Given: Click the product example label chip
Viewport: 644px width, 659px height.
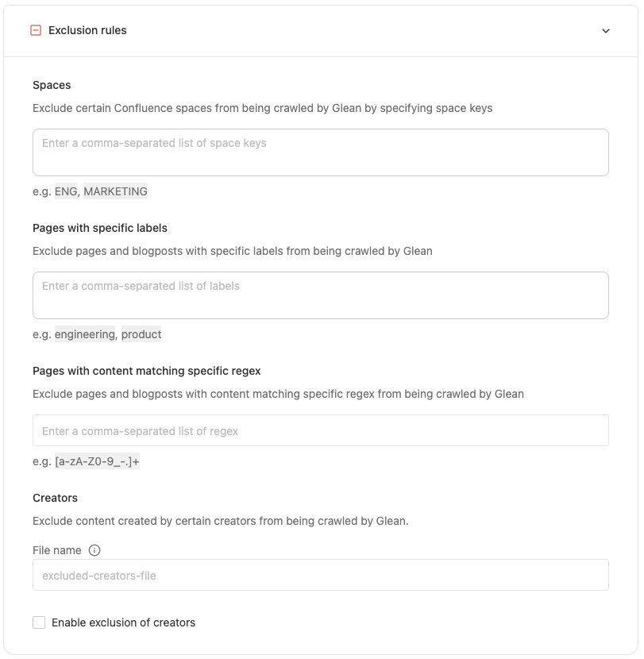Looking at the screenshot, I should [x=141, y=334].
